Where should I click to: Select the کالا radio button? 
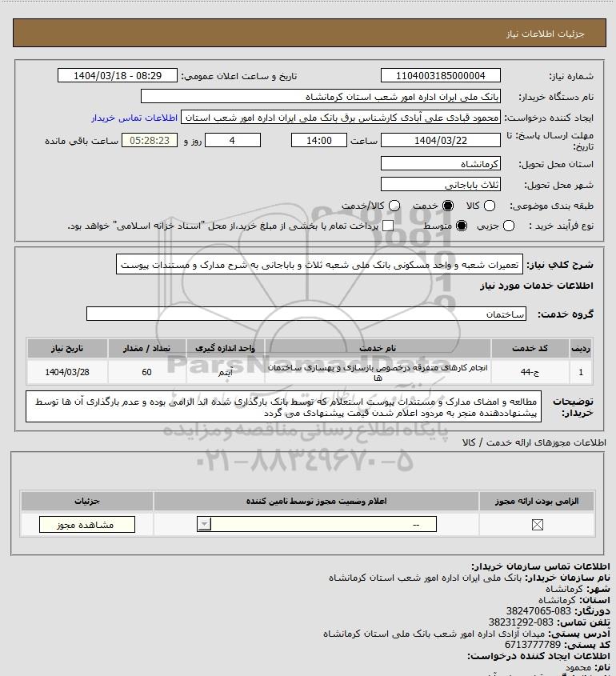[490, 206]
